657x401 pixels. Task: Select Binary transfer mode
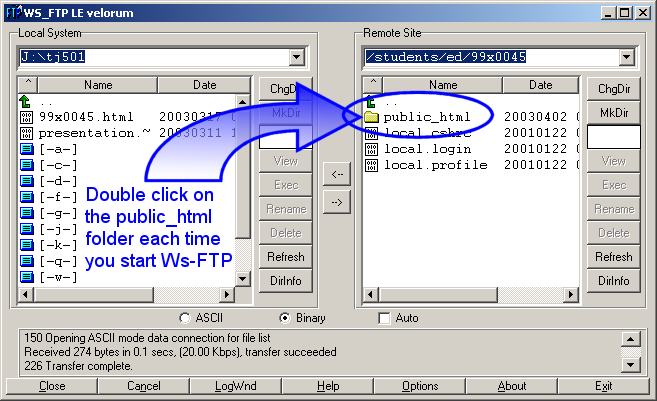pyautogui.click(x=285, y=318)
